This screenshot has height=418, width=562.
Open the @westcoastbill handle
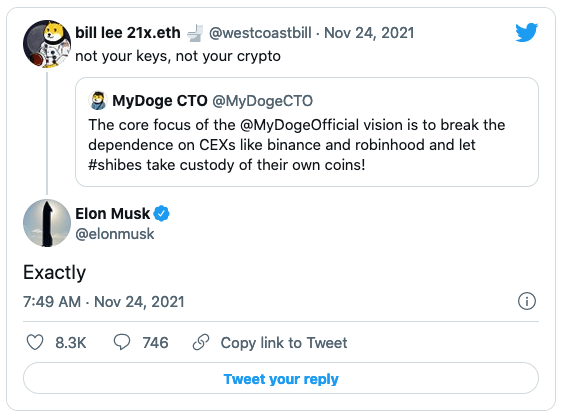[260, 33]
